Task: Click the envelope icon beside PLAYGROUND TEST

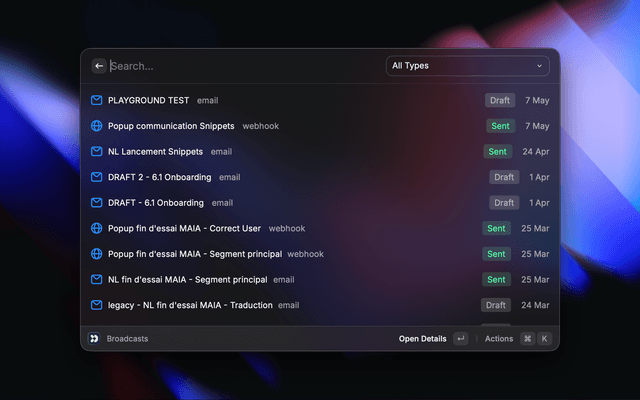Action: [97, 100]
